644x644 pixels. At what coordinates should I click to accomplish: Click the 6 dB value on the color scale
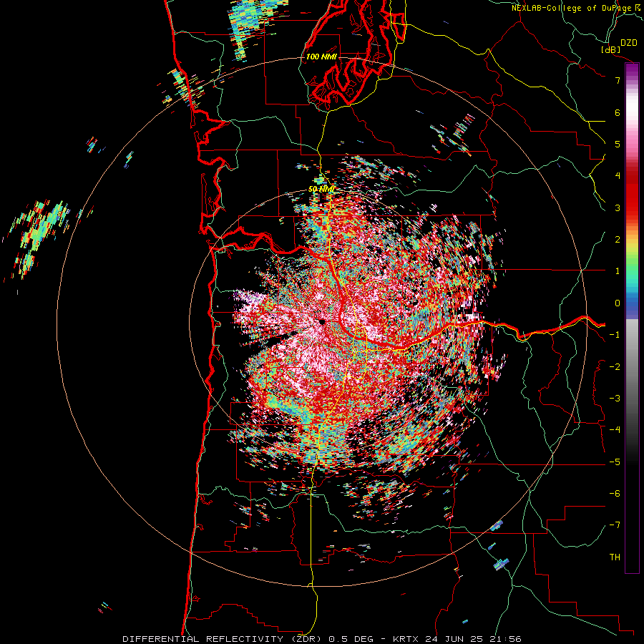pos(618,112)
